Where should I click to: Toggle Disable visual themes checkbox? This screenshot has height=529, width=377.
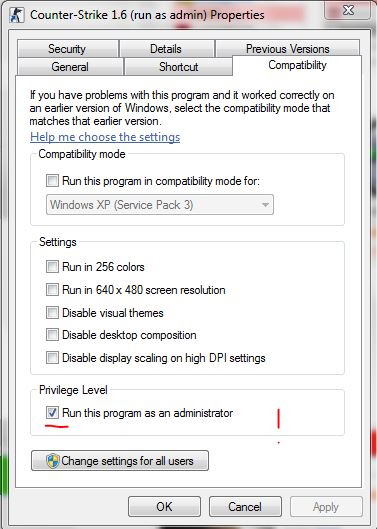pos(52,312)
